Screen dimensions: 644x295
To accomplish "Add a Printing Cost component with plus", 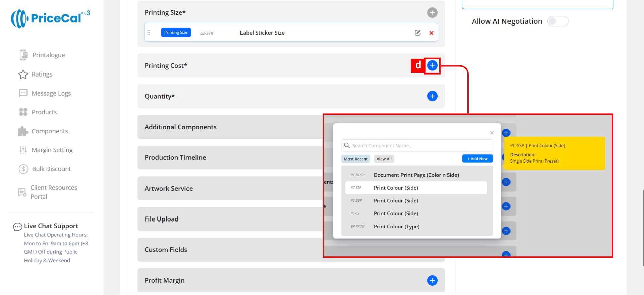I will tap(432, 65).
